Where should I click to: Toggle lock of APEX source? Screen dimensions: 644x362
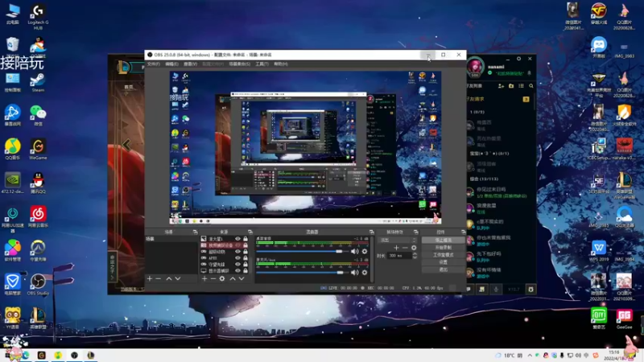[x=246, y=257]
